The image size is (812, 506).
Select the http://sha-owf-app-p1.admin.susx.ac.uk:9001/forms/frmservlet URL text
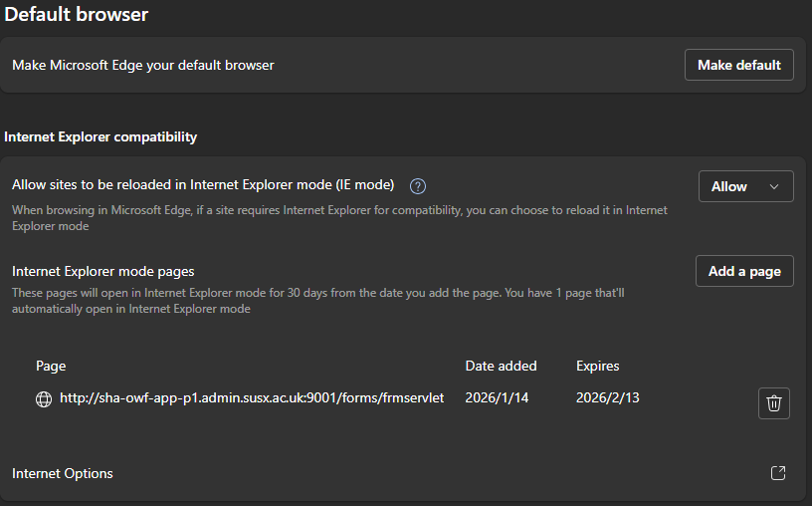coord(252,397)
